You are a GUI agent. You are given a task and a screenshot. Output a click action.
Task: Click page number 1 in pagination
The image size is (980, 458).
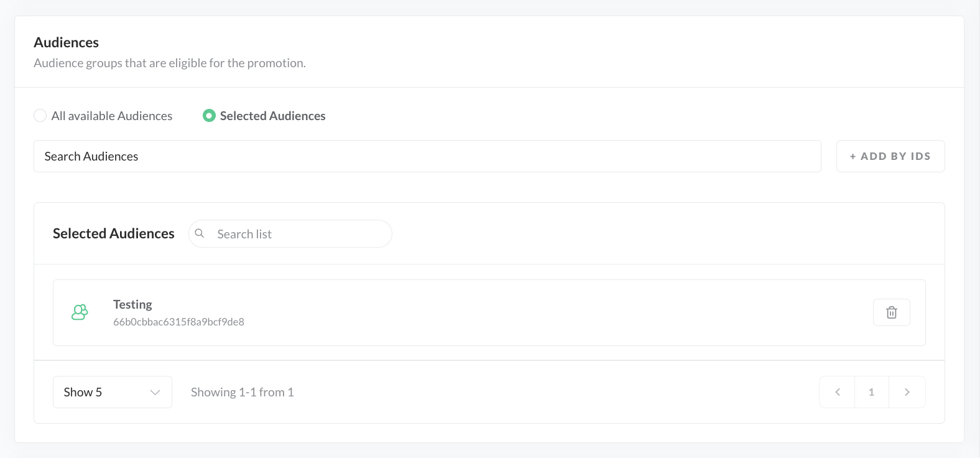pos(871,392)
